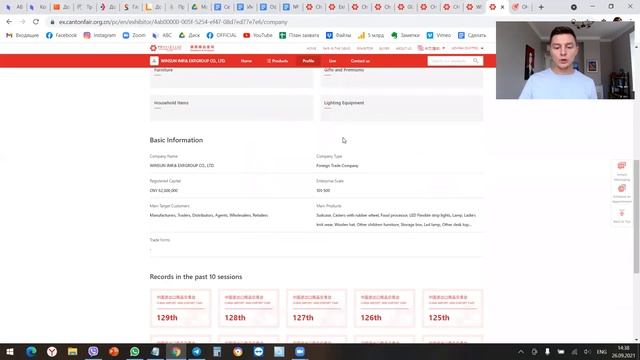The height and width of the screenshot is (360, 640).
Task: Open the Instant Messaging side icon
Action: pyautogui.click(x=622, y=166)
